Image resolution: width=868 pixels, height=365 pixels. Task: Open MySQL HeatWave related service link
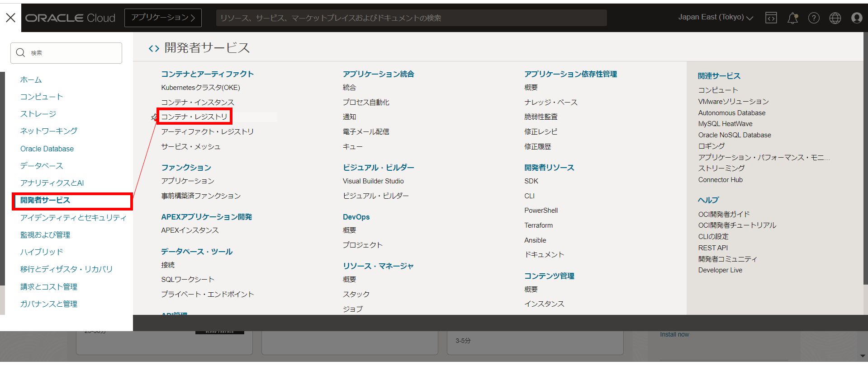(x=726, y=124)
